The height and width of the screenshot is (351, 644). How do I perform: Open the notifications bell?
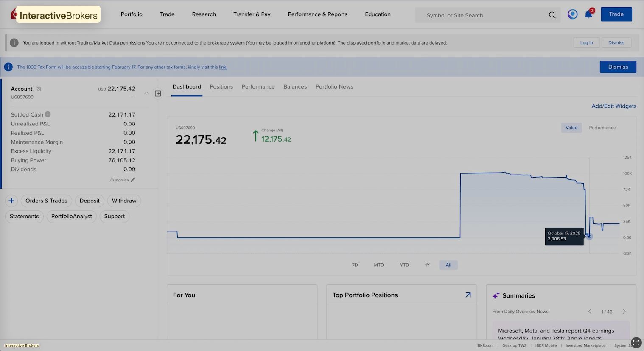(588, 14)
